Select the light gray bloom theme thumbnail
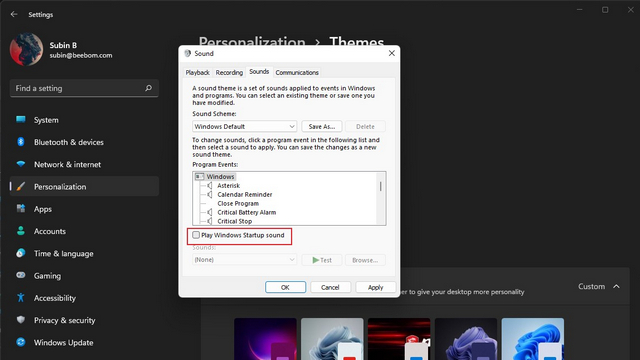 (332, 339)
